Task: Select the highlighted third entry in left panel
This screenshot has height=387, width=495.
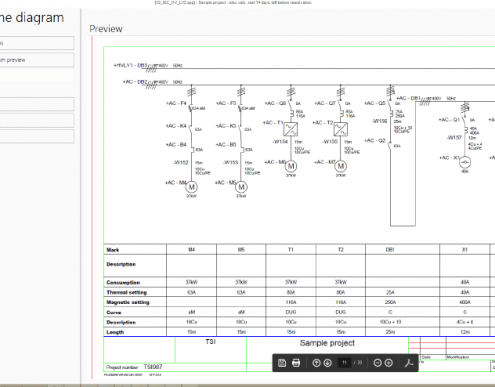Action: (37, 76)
